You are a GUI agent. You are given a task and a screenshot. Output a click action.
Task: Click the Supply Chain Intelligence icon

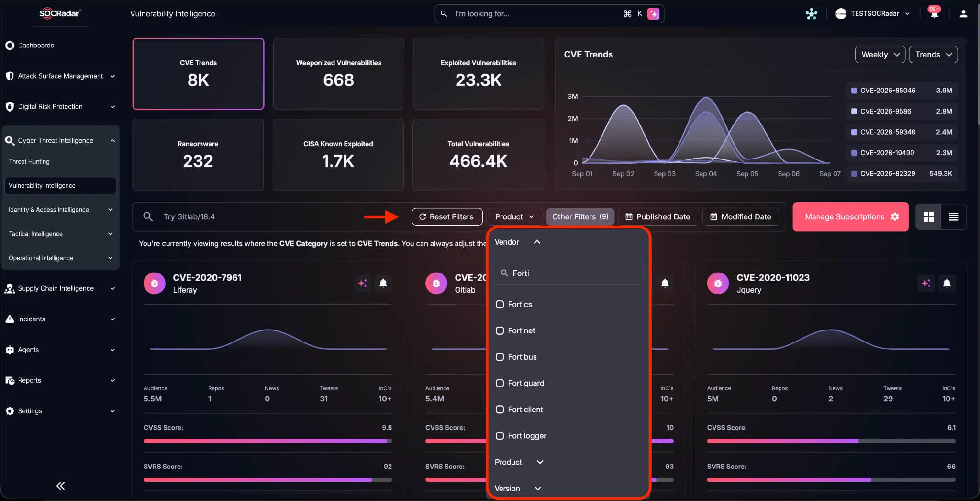click(10, 288)
